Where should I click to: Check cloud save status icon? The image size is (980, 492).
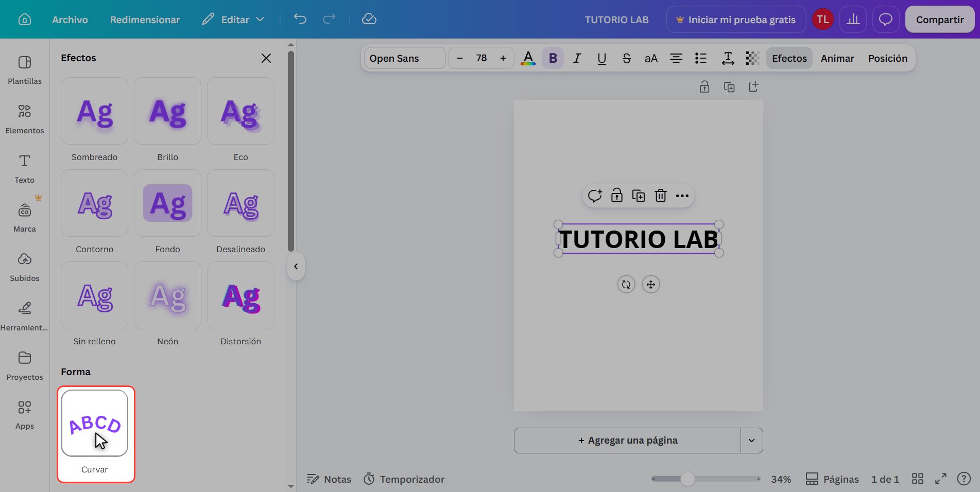click(369, 20)
